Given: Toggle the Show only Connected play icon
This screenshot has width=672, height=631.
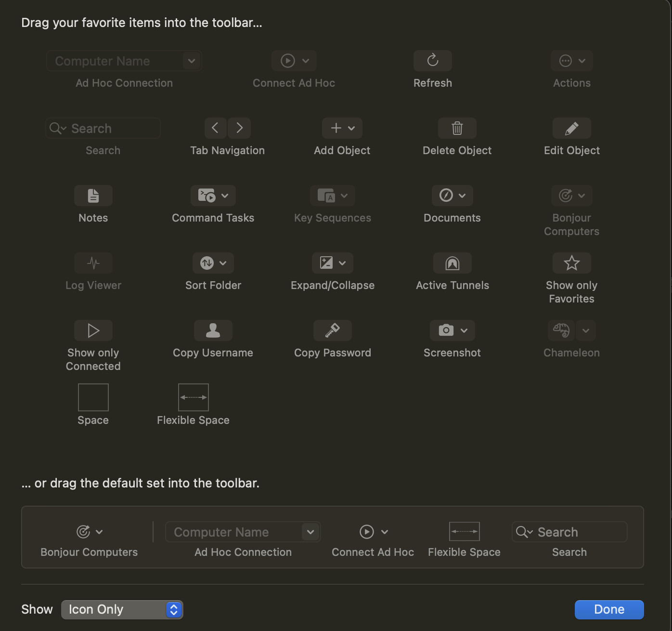Looking at the screenshot, I should [x=93, y=330].
